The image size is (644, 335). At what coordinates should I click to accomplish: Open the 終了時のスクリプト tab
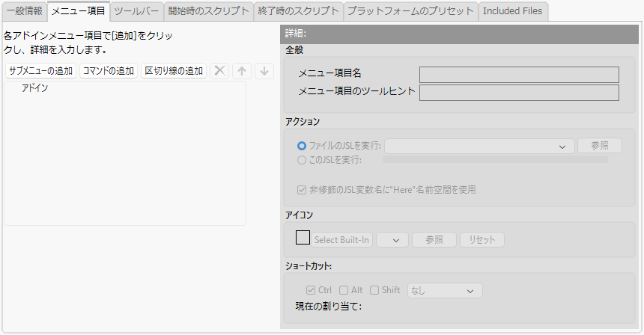[x=298, y=11]
